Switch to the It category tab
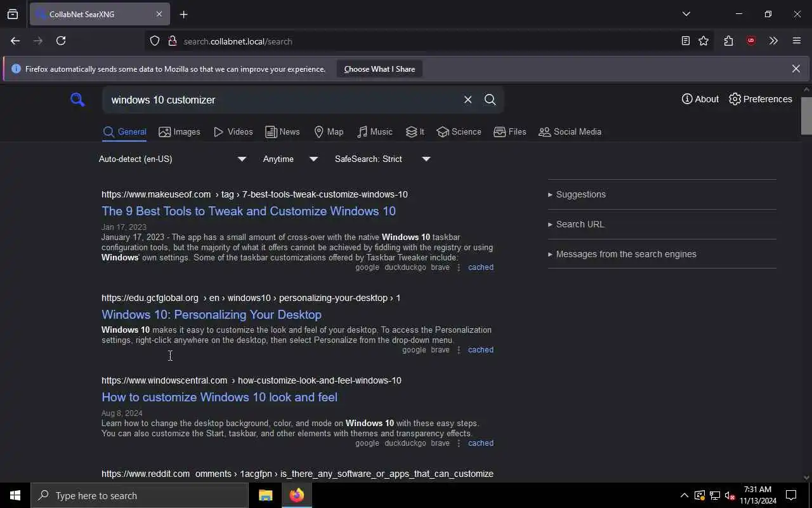 coord(415,131)
